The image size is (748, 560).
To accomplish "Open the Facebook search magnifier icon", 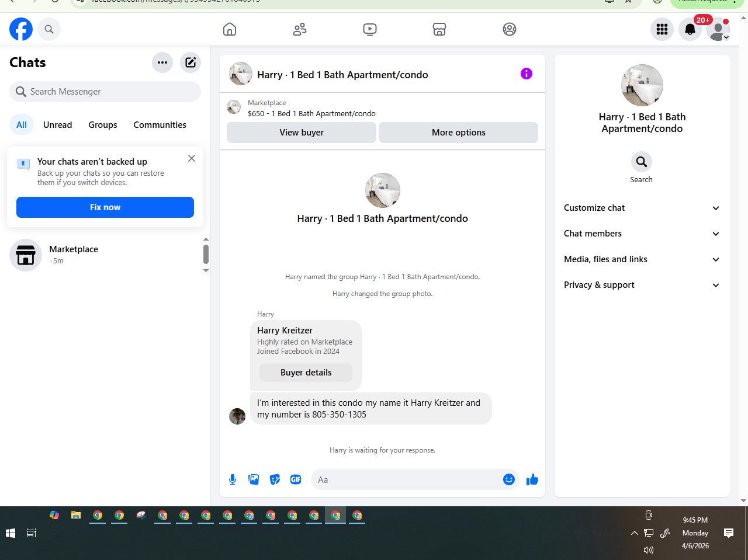I will [x=49, y=29].
